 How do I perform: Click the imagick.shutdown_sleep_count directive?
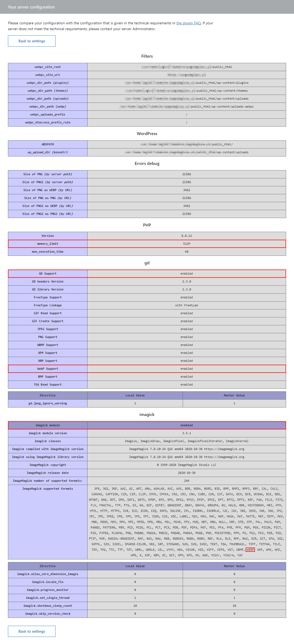click(48, 606)
